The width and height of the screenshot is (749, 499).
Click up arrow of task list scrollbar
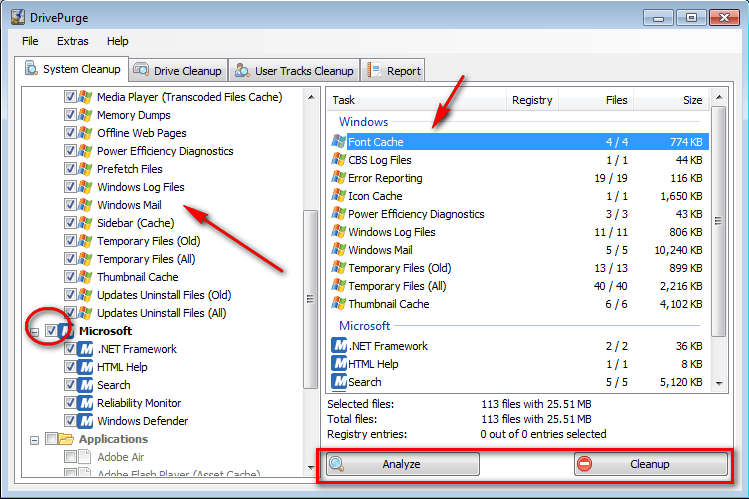tap(719, 97)
